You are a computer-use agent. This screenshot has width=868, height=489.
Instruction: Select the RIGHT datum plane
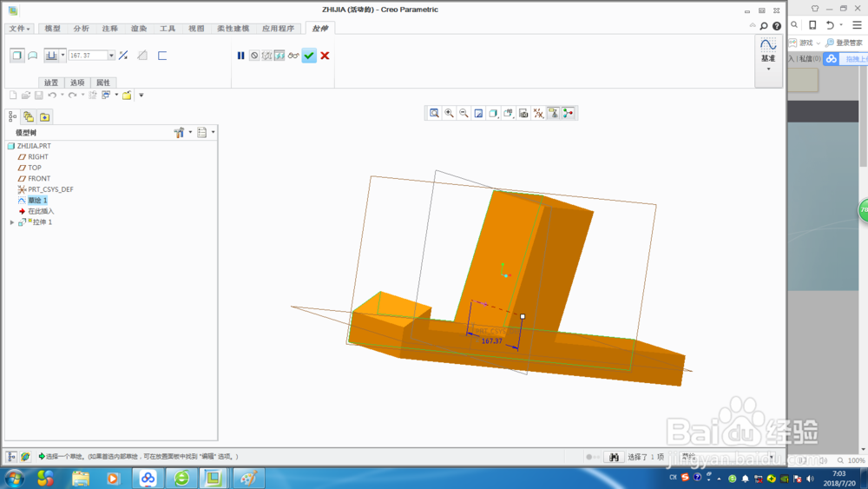[x=38, y=156]
